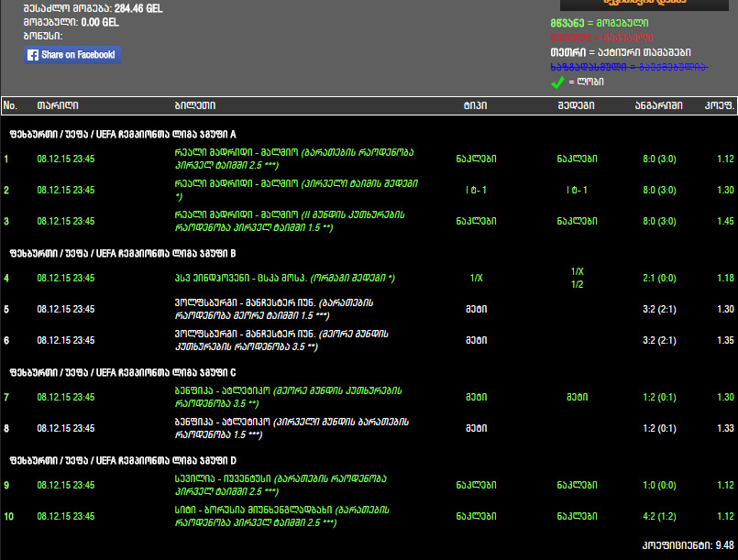The height and width of the screenshot is (560, 738).
Task: Click the Facebook logo icon
Action: pyautogui.click(x=33, y=55)
